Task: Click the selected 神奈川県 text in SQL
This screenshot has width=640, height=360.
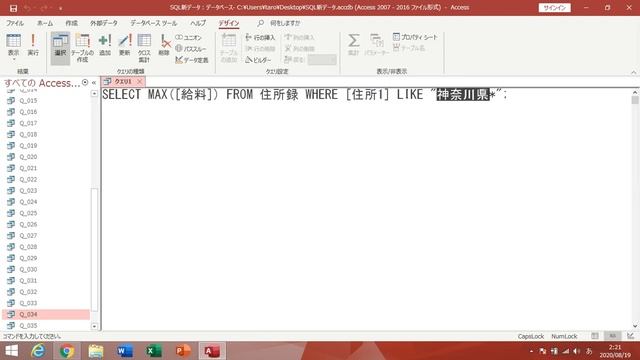Action: pyautogui.click(x=463, y=95)
